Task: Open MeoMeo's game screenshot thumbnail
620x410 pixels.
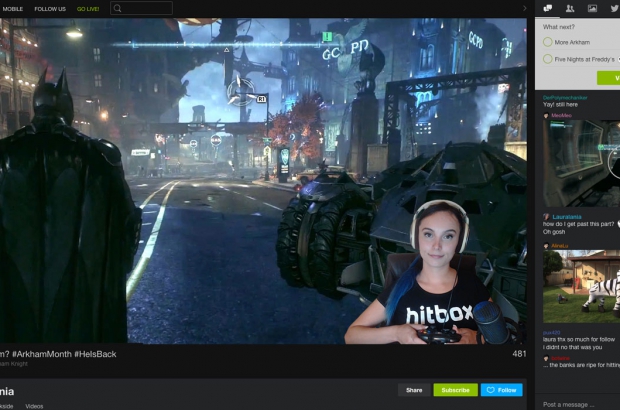Action: click(581, 163)
